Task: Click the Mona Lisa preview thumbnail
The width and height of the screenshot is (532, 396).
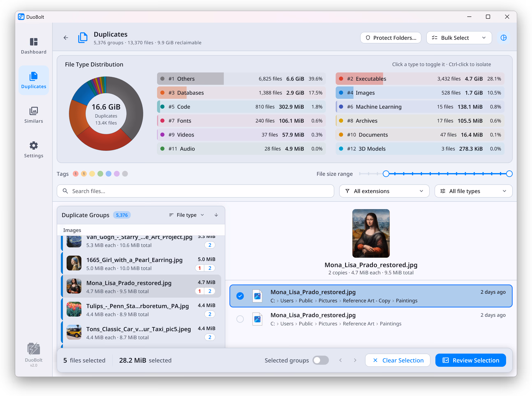Action: point(371,233)
